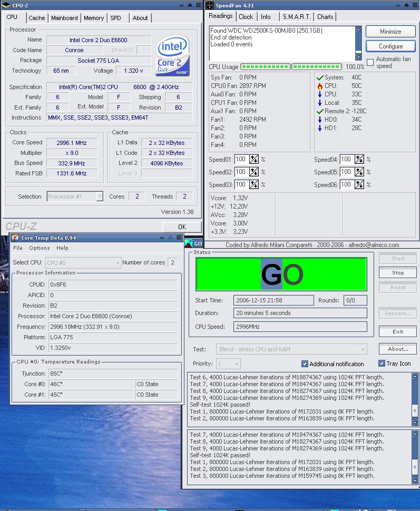Viewport: 420px width, 511px height.
Task: Open the Charts tab in SpeedFan
Action: [325, 17]
